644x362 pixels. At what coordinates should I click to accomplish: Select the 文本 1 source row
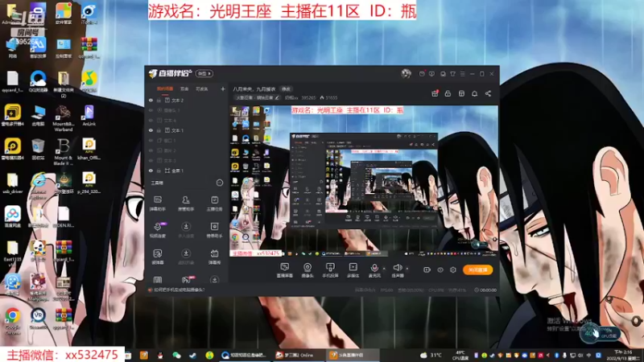[187, 130]
